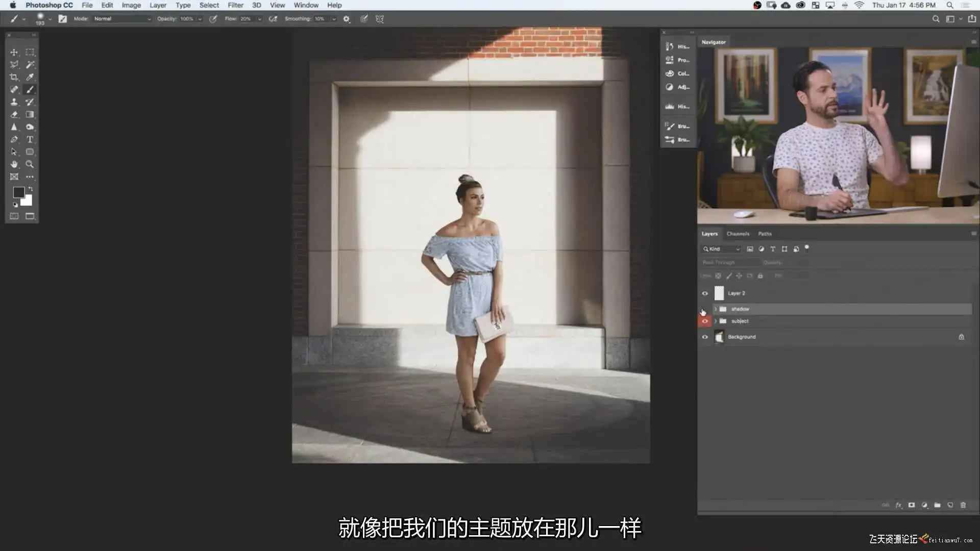Viewport: 980px width, 551px height.
Task: Select the Move tool
Action: 14,52
